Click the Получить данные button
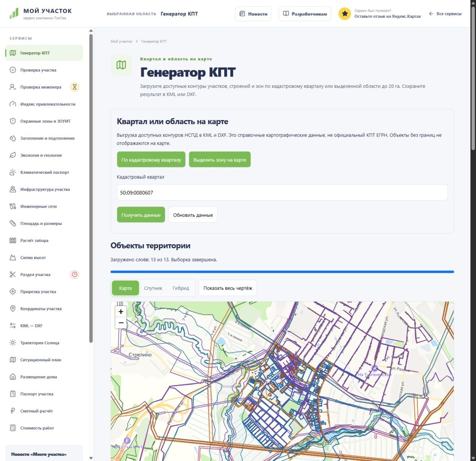 [141, 215]
